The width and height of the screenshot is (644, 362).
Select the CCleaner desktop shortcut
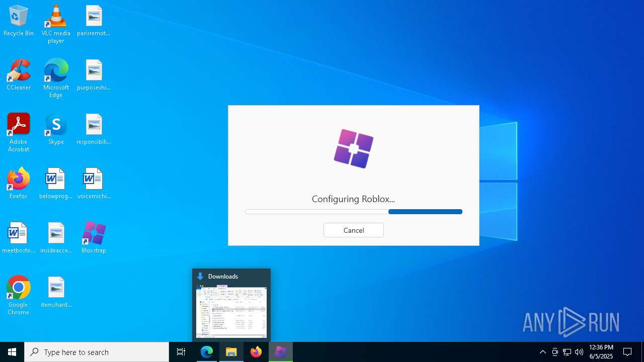click(x=19, y=75)
